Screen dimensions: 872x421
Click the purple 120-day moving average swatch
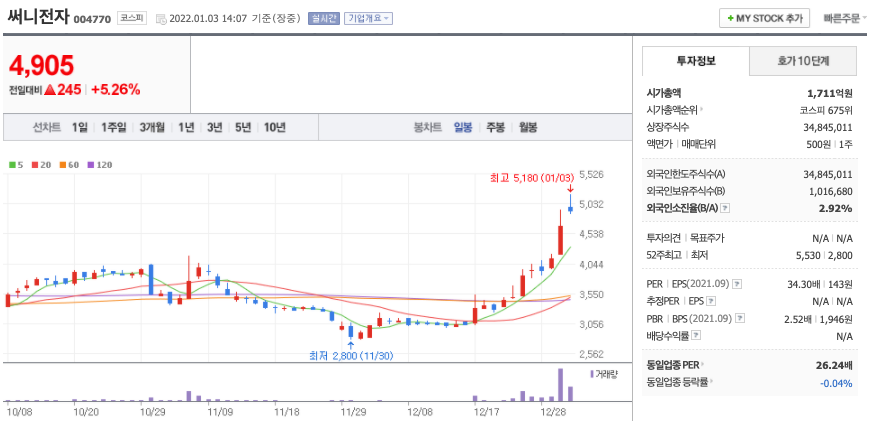pos(91,165)
